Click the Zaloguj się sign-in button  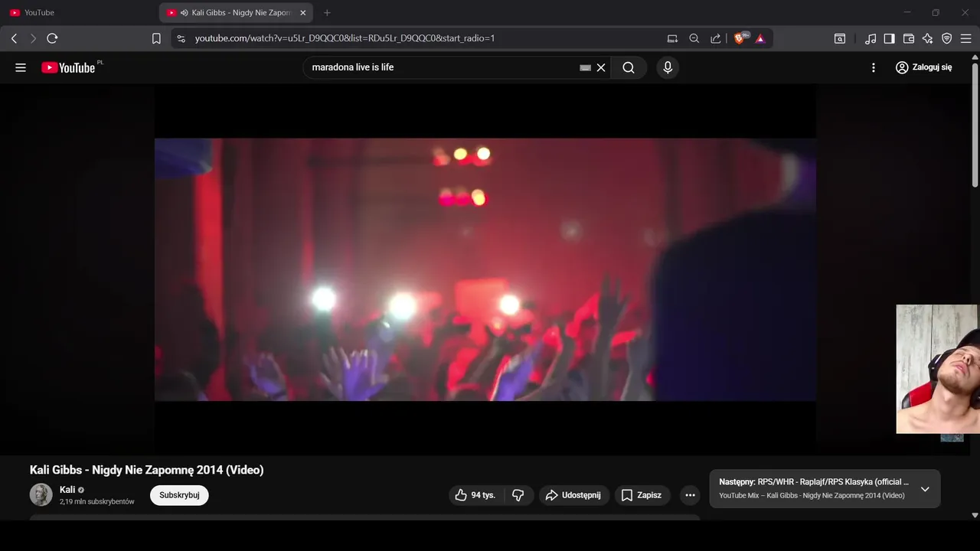click(x=924, y=67)
